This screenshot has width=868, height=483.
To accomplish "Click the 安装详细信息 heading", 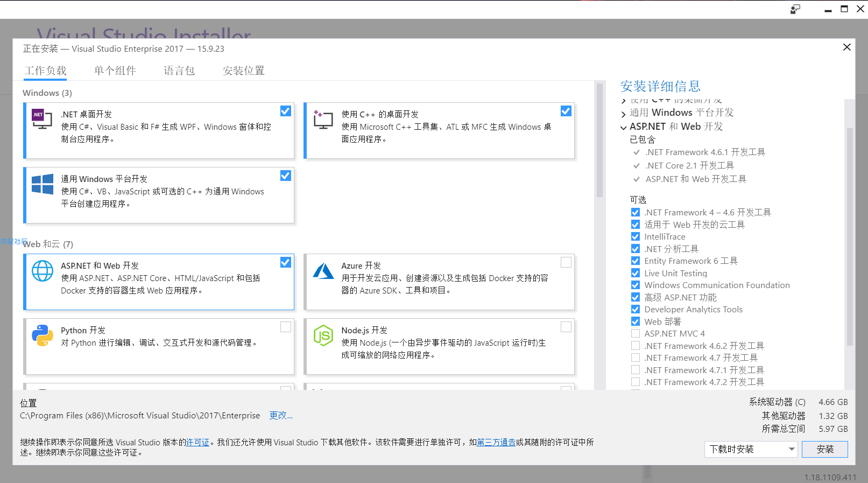I will (660, 86).
